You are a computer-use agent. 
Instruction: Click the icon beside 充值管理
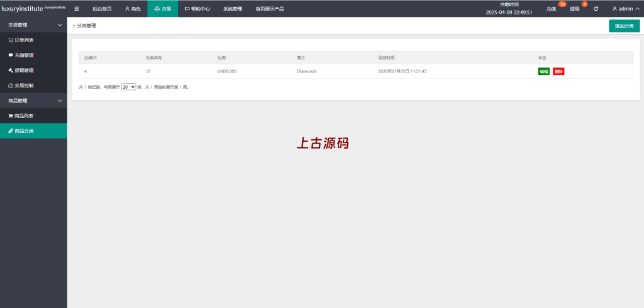coord(11,55)
